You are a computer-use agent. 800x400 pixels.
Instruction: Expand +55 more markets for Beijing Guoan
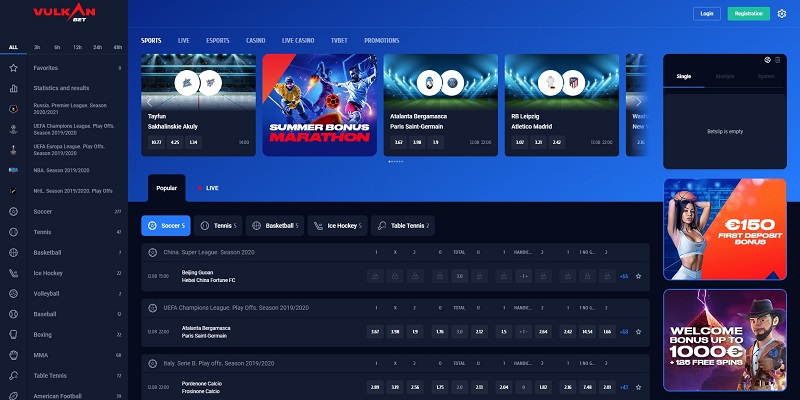coord(624,276)
